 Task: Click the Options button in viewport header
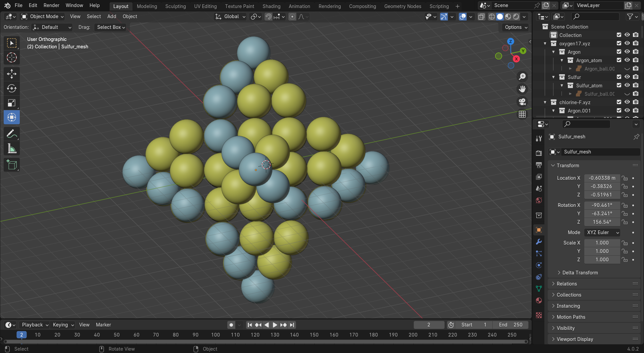click(516, 27)
